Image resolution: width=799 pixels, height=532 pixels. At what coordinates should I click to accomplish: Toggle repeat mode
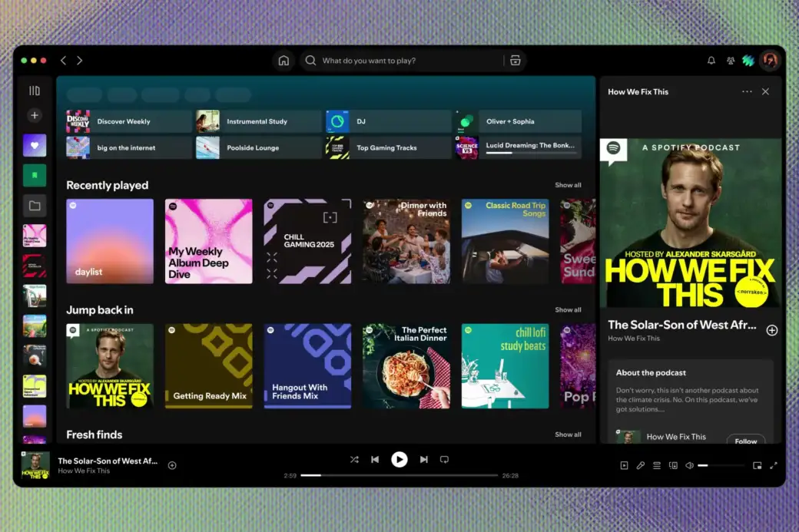pos(444,460)
